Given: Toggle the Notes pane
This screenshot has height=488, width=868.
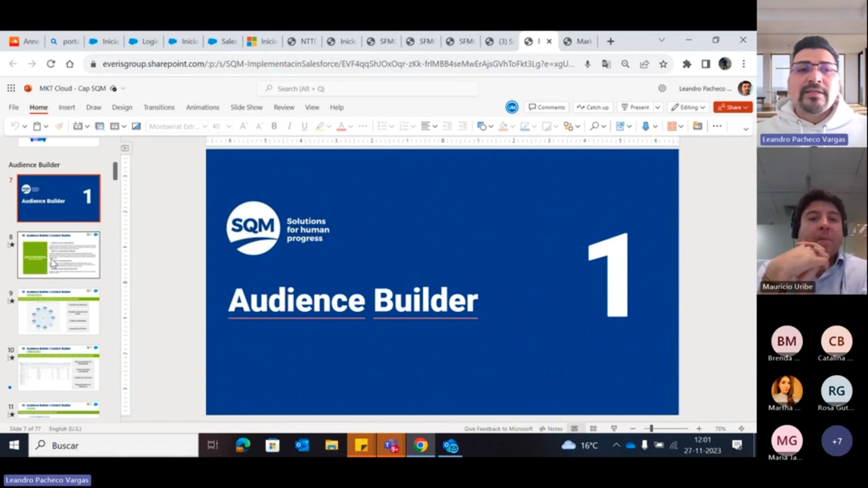Looking at the screenshot, I should pyautogui.click(x=551, y=429).
